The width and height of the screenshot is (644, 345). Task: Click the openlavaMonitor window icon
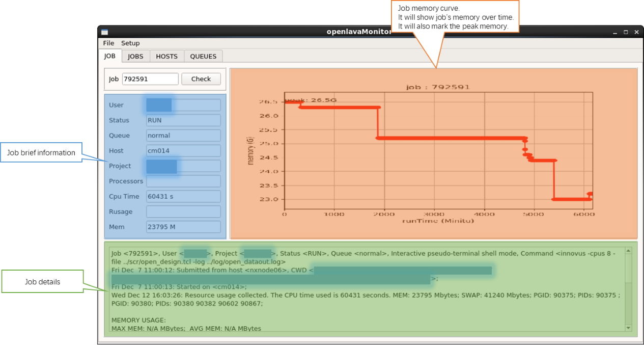(x=104, y=32)
